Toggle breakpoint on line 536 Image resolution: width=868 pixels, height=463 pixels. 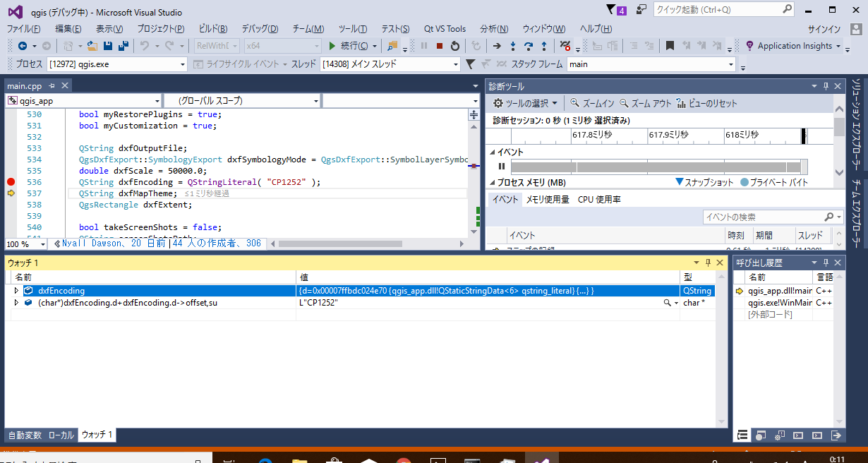(11, 182)
